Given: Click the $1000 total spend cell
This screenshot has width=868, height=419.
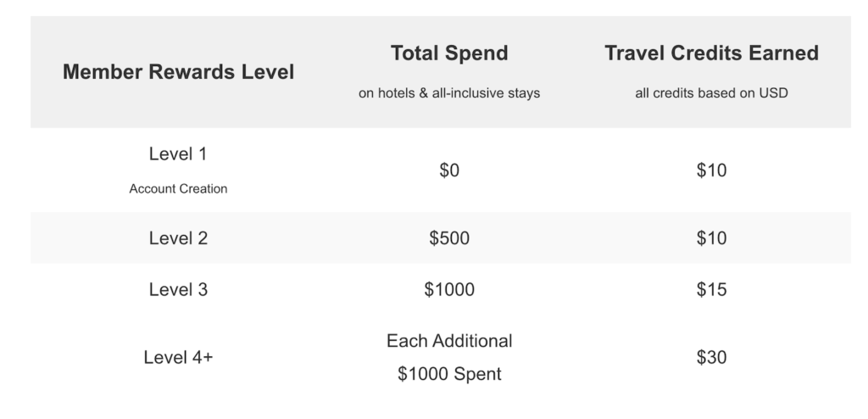Looking at the screenshot, I should 449,290.
